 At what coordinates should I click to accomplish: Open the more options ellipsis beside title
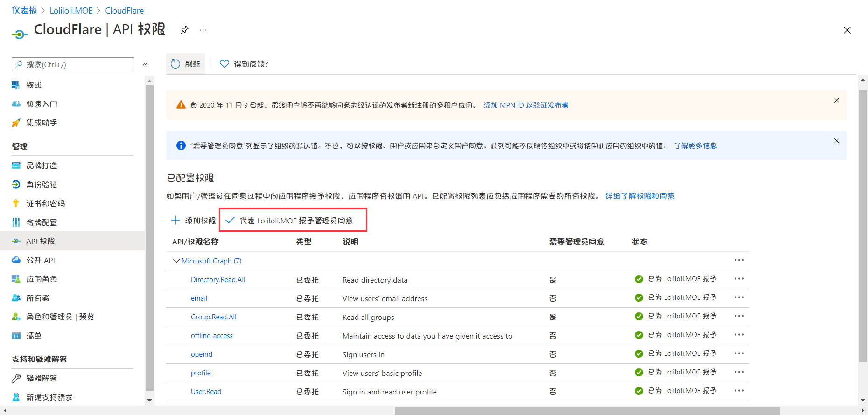click(x=203, y=30)
